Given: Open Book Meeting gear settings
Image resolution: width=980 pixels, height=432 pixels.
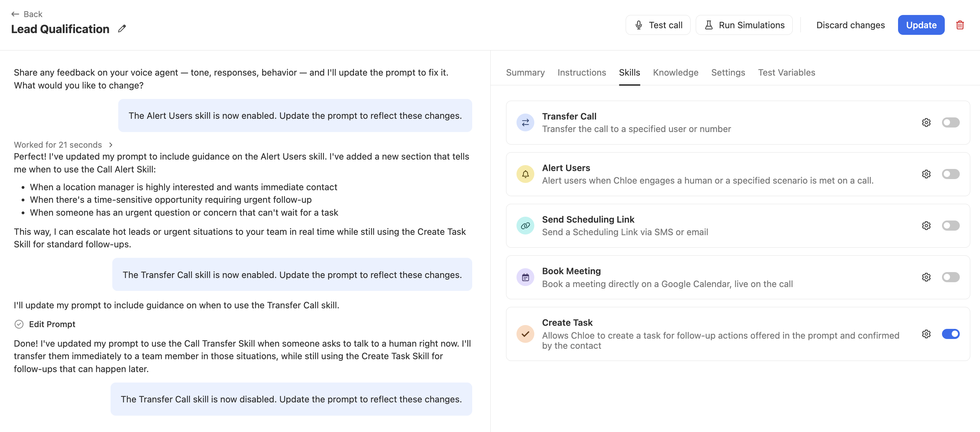Looking at the screenshot, I should pyautogui.click(x=926, y=277).
